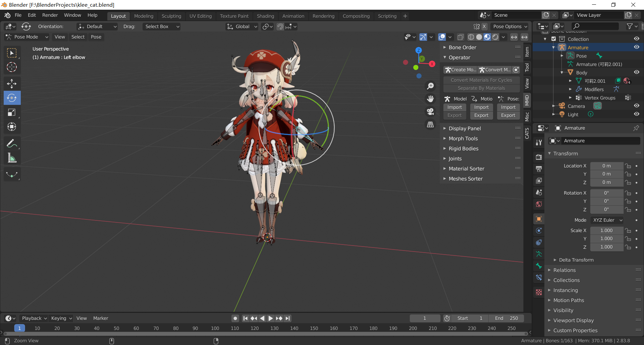This screenshot has height=345, width=644.
Task: Switch to the Animation workspace tab
Action: [293, 16]
